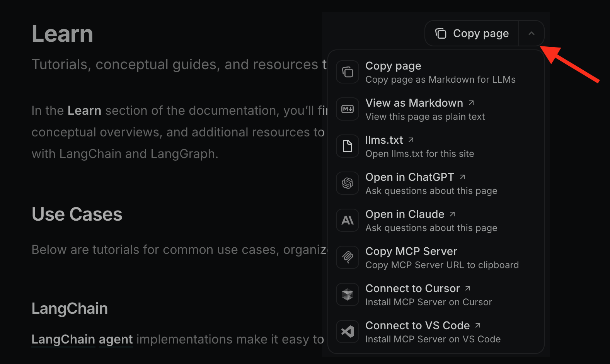The image size is (610, 364).
Task: Choose Copy MCP Server URL option
Action: pos(441,258)
